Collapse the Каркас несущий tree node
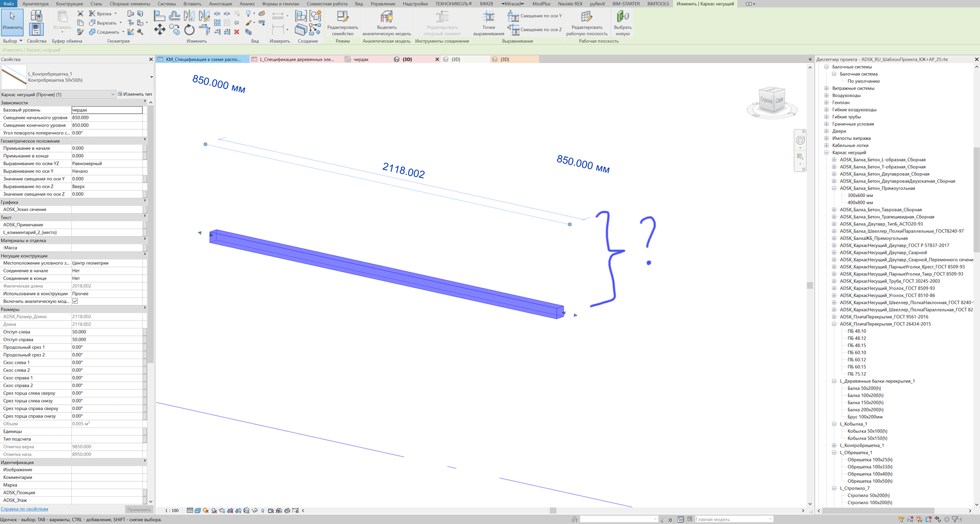The width and height of the screenshot is (980, 524). pos(827,152)
